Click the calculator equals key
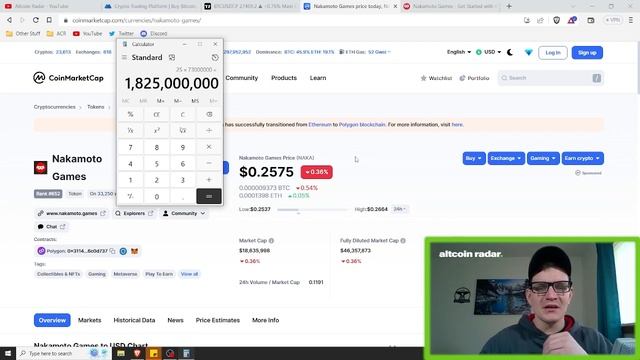The width and height of the screenshot is (640, 360). click(209, 196)
